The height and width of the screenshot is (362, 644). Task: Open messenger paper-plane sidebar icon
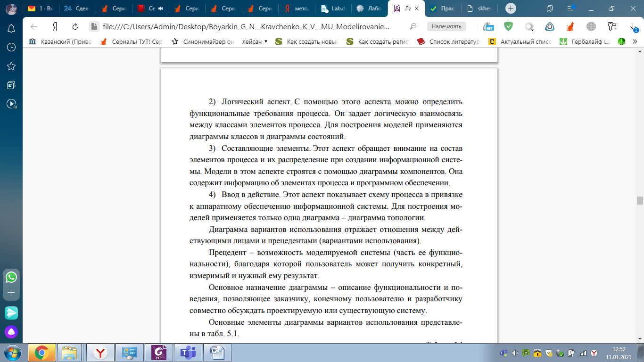coord(11,313)
